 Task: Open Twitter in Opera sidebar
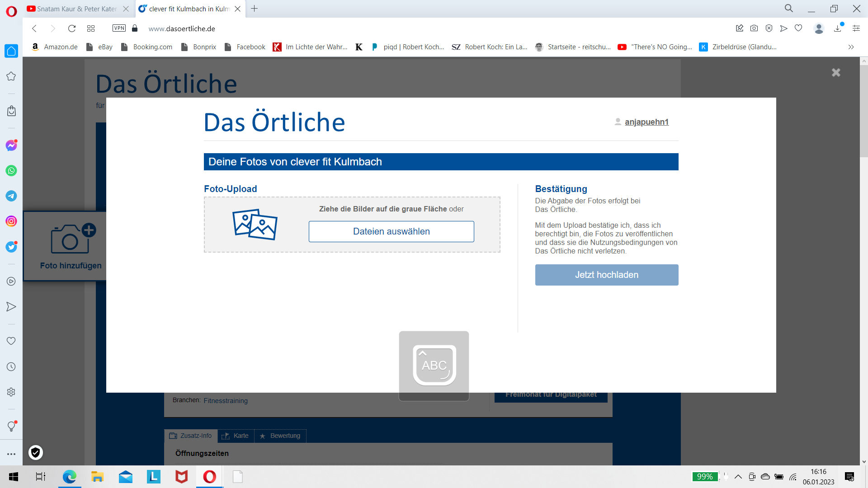click(x=11, y=247)
